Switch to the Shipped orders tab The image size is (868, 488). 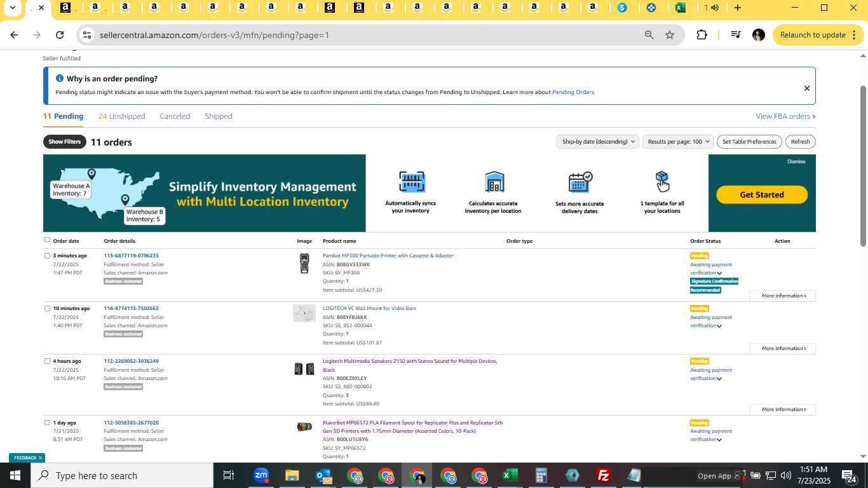coord(218,116)
